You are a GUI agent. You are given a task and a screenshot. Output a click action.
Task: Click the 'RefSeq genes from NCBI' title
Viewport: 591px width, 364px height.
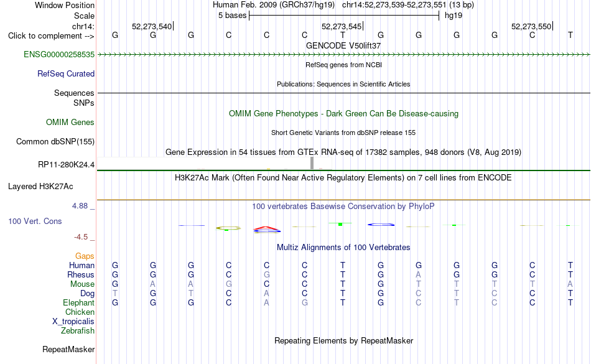[x=343, y=65]
